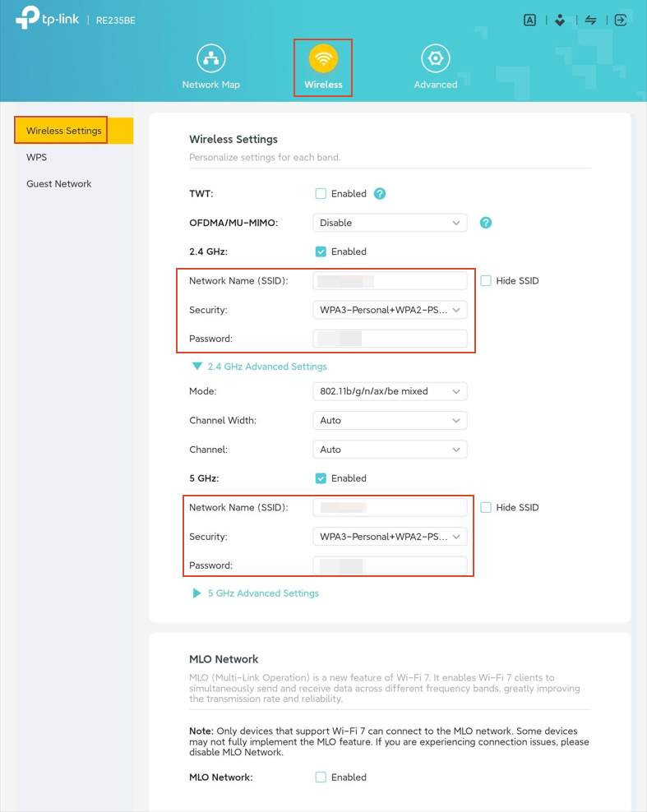Expand 5 GHz Advanced Settings
Image resolution: width=647 pixels, height=812 pixels.
click(x=256, y=593)
